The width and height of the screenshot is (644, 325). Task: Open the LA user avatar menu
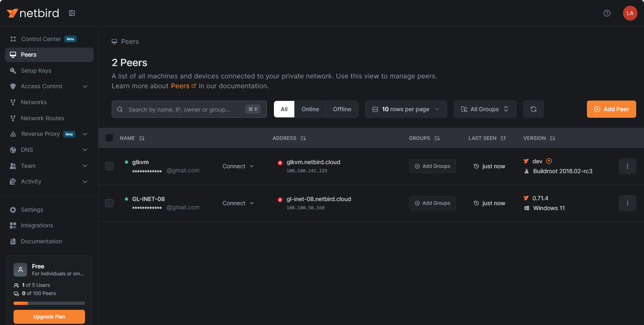point(630,13)
